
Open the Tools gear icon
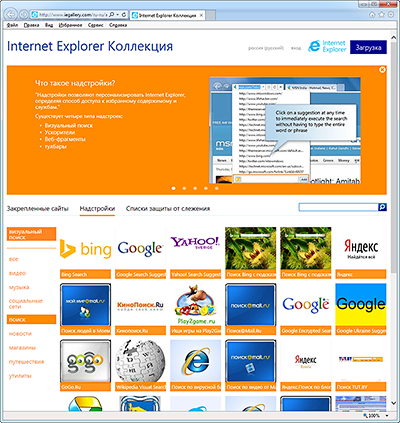click(390, 15)
